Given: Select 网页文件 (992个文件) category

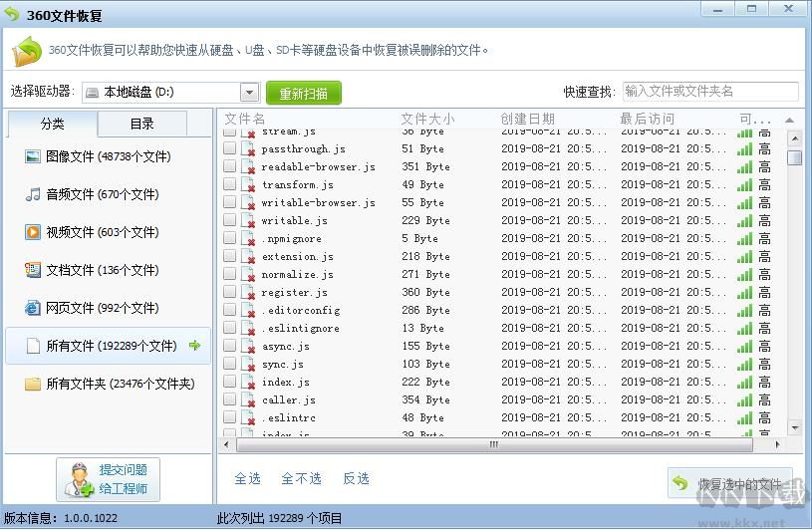Looking at the screenshot, I should pyautogui.click(x=108, y=308).
